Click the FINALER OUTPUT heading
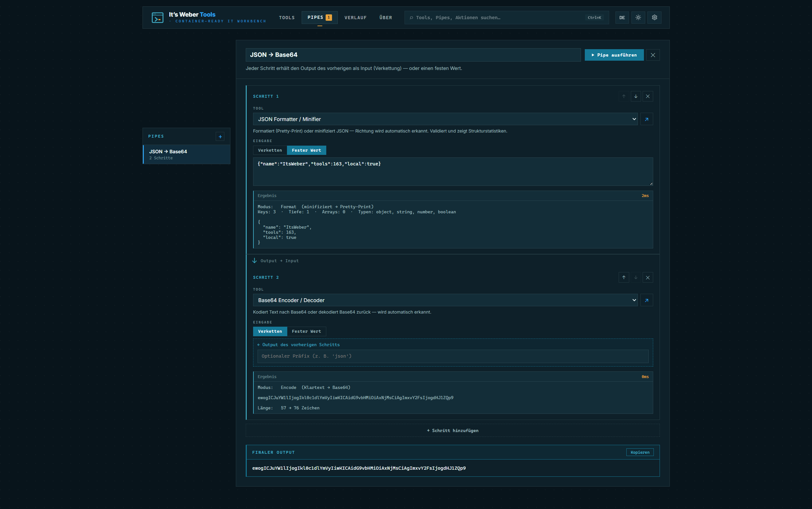This screenshot has width=812, height=509. coord(274,452)
